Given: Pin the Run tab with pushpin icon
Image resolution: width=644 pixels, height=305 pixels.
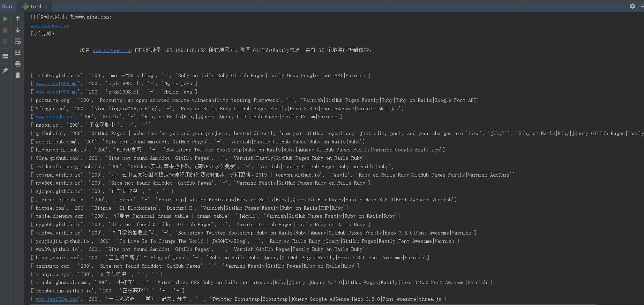Looking at the screenshot, I should [5, 70].
